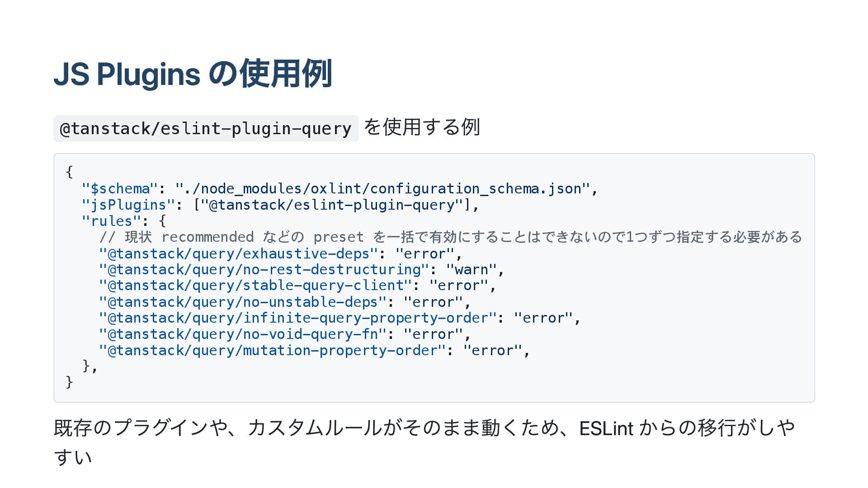868x488 pixels.
Task: Click the "JS Plugins の使用例" slide heading
Action: click(193, 74)
